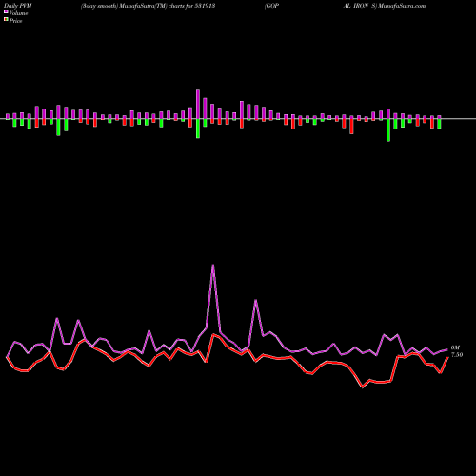Image resolution: width=476 pixels, height=476 pixels.
Task: Click the 'Daily PVM' title text
Action: (18, 6)
